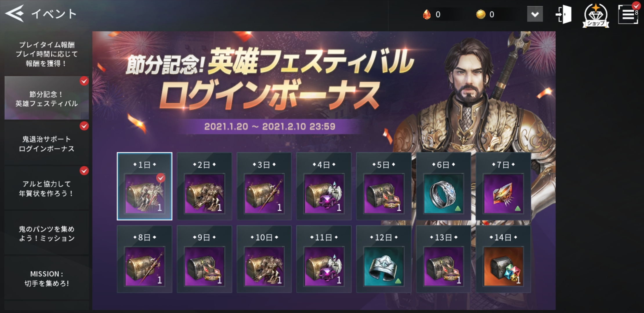This screenshot has width=644, height=313.
Task: Open the main hamburger menu icon
Action: tap(628, 14)
